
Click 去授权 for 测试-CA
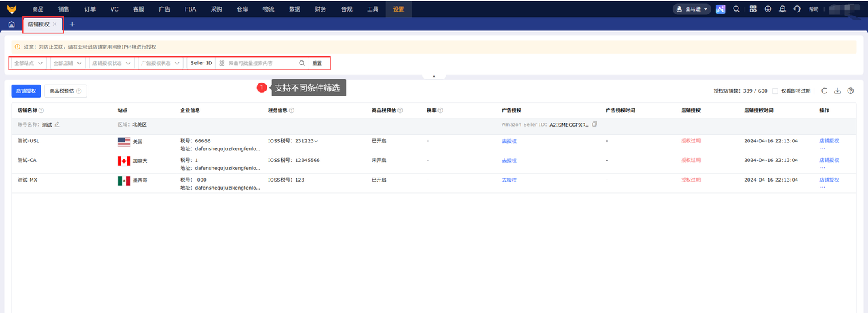pyautogui.click(x=509, y=161)
